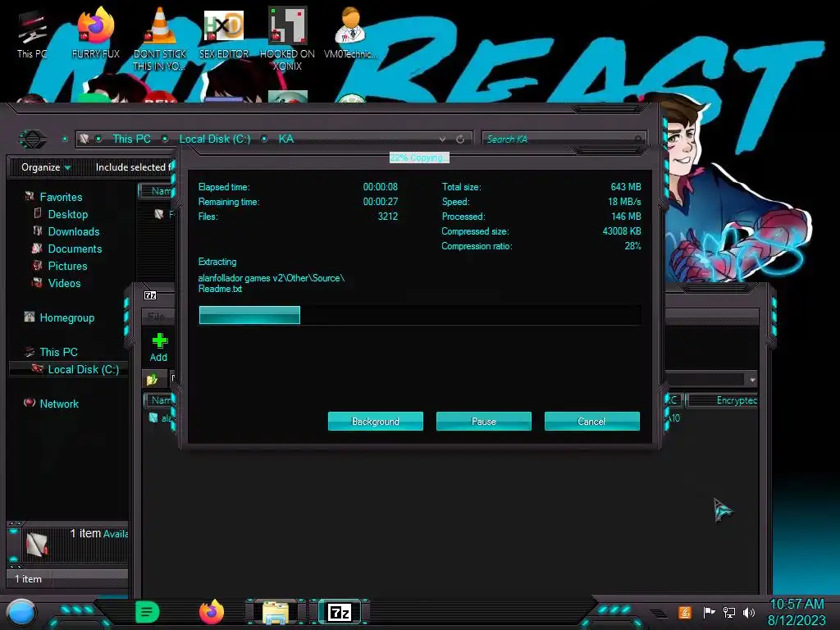Click Readme.txt extracting filename text
Screen dimensions: 840x630
220,289
